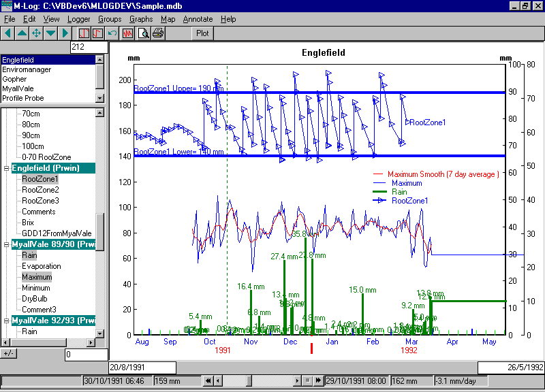Click the single red curve icon
The image size is (545, 392).
point(98,33)
